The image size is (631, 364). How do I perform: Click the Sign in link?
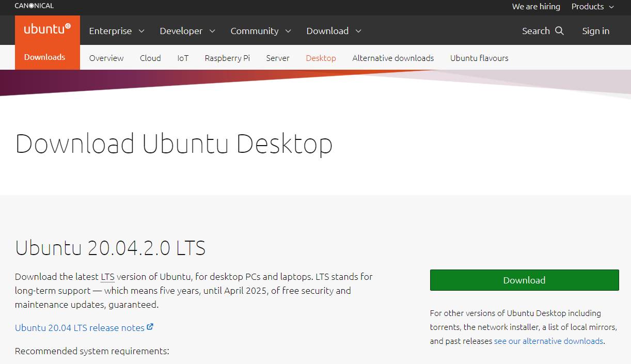[595, 31]
